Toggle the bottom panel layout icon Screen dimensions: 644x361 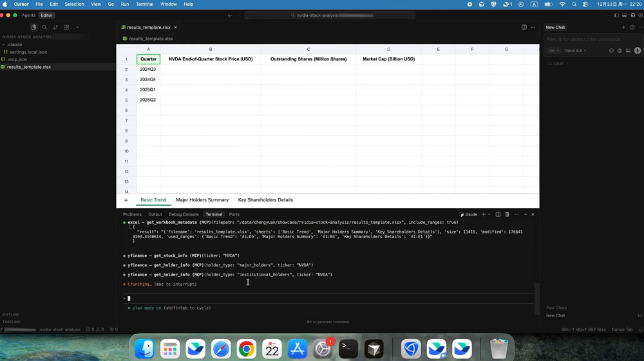point(625,15)
